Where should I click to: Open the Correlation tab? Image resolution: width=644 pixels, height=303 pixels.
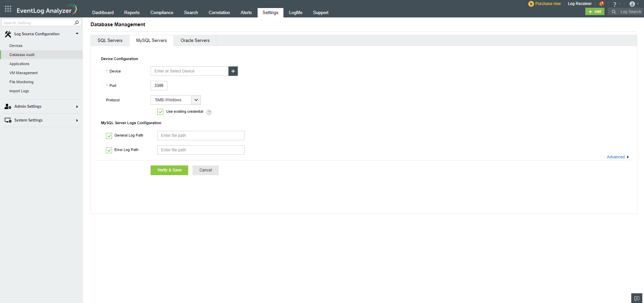219,13
